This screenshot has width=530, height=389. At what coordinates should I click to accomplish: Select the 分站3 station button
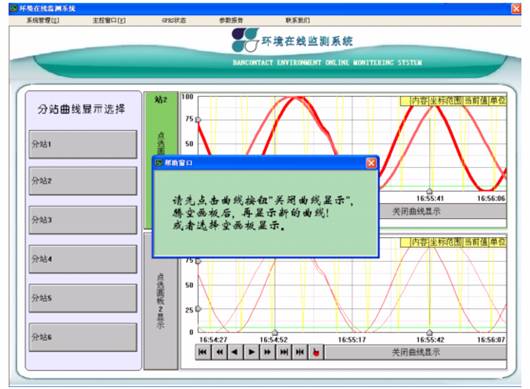point(83,220)
